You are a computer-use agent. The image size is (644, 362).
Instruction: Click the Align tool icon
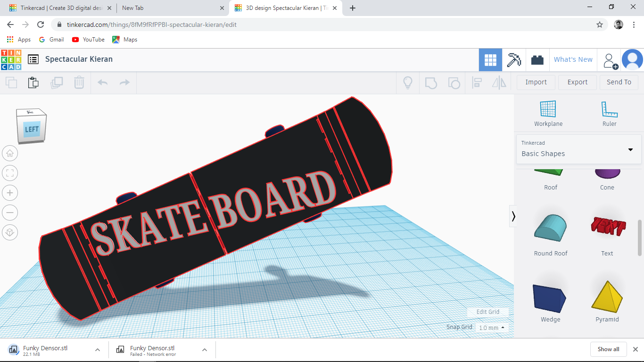click(x=477, y=83)
